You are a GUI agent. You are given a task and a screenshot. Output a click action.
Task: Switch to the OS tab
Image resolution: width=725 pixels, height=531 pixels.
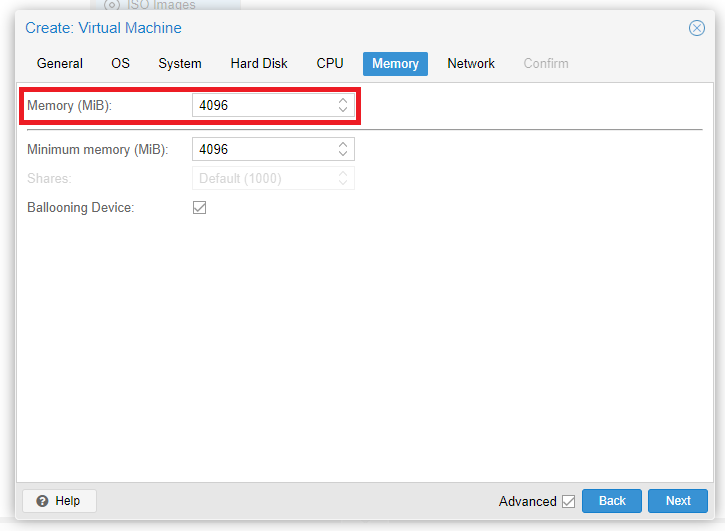pyautogui.click(x=120, y=63)
